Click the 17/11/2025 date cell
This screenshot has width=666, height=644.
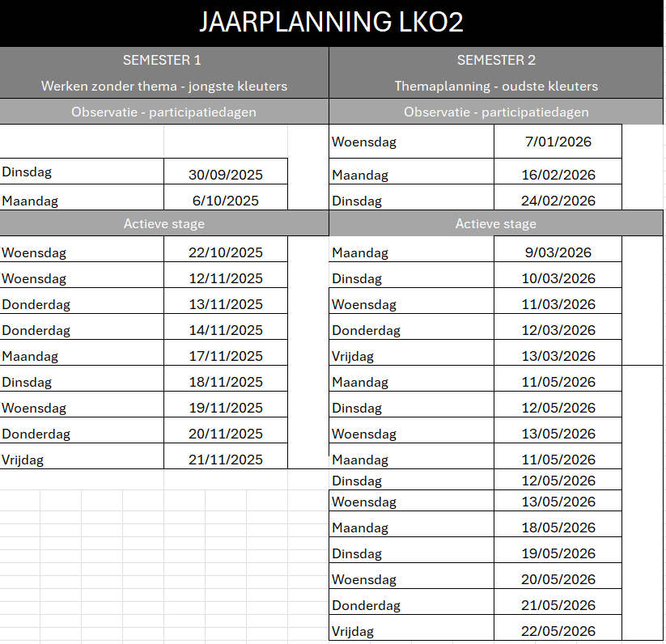[x=225, y=356]
